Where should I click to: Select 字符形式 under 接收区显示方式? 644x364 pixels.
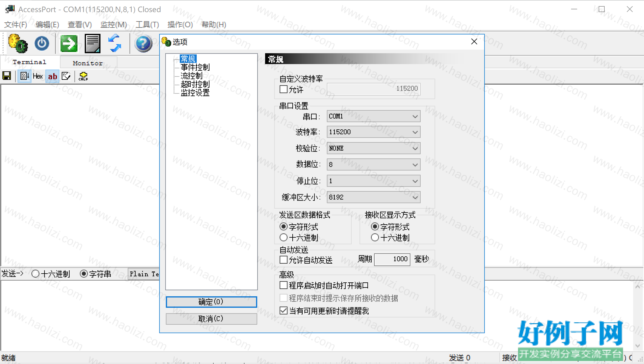click(x=375, y=226)
